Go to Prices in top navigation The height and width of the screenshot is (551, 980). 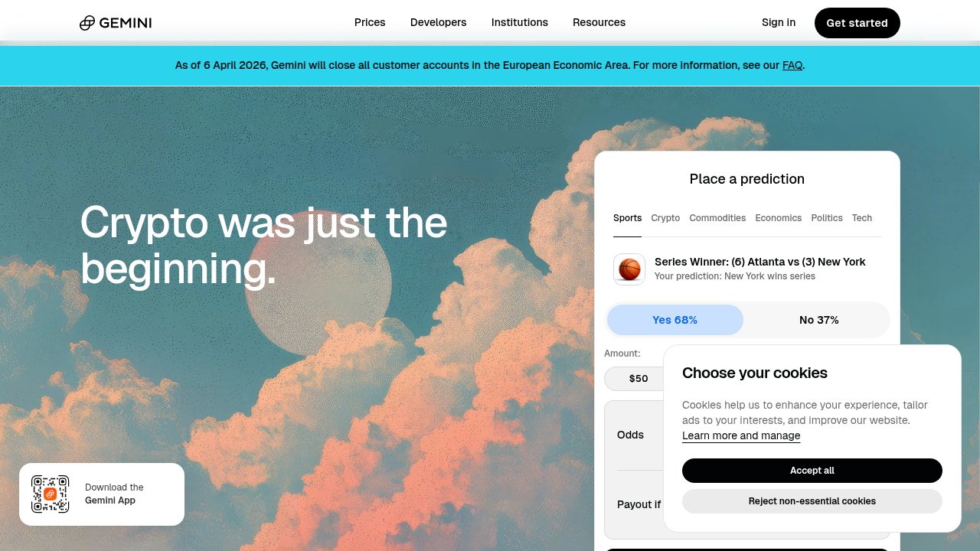[x=370, y=23]
